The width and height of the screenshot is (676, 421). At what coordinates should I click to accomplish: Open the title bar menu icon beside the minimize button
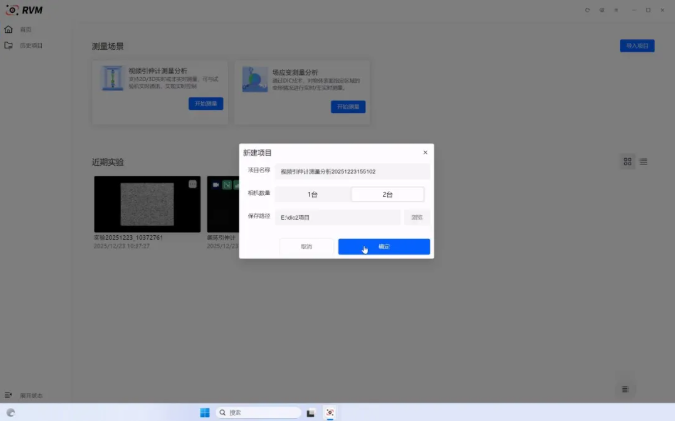617,10
